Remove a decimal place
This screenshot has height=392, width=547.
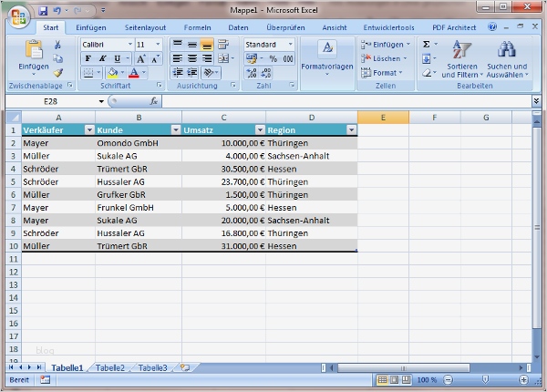click(266, 73)
